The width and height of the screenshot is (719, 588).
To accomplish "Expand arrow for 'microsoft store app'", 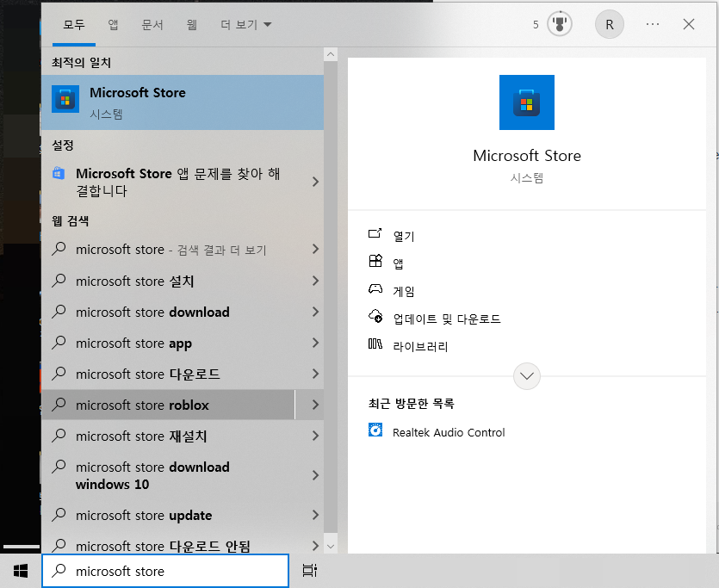I will click(x=315, y=343).
